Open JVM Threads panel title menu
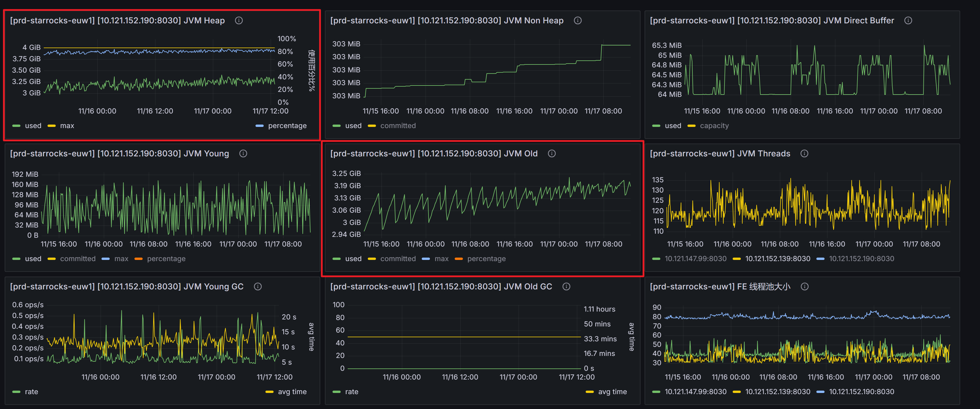980x409 pixels. 720,153
